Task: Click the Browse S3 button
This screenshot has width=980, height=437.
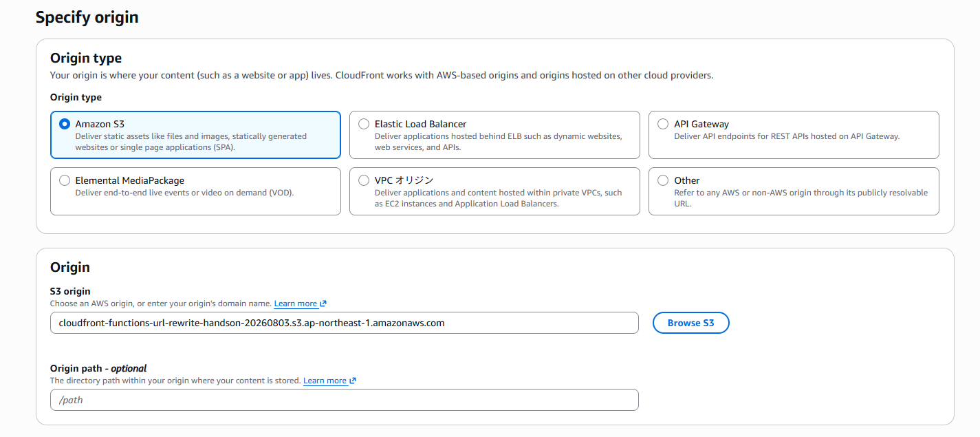Action: point(690,323)
